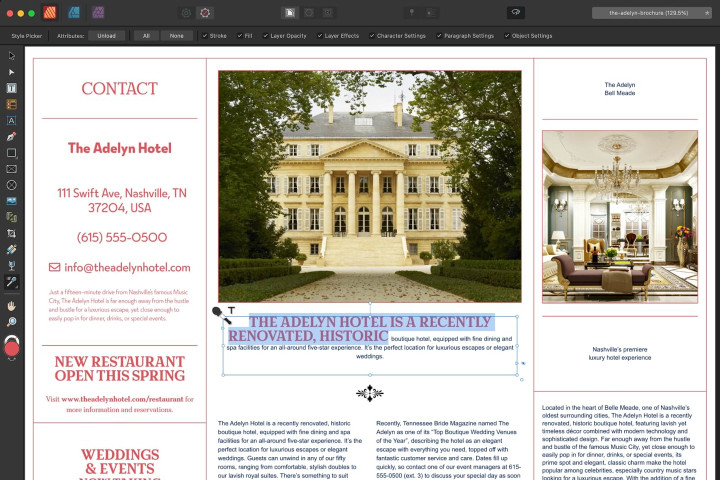
Task: Click paragraph starting 'Recently, Tennessee Bride Magazine'
Action: click(x=449, y=449)
